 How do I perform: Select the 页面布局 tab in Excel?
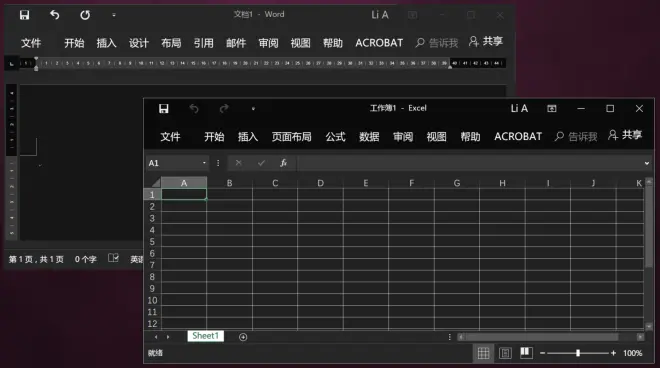click(291, 136)
